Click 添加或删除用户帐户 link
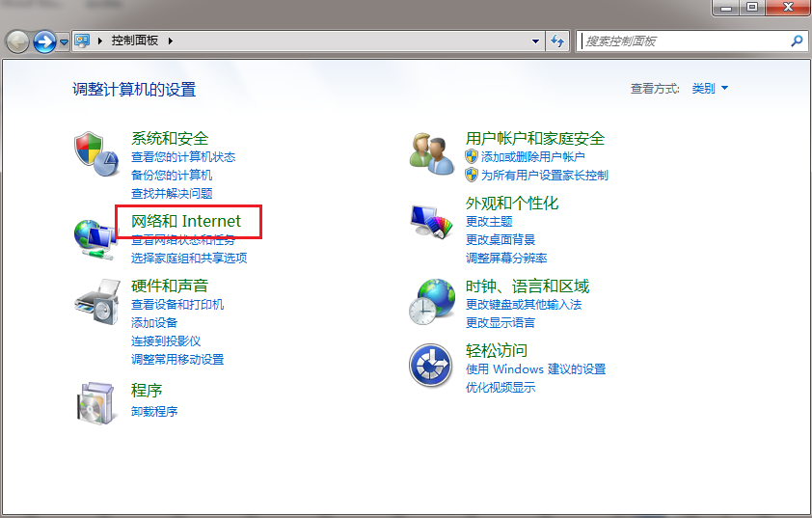812x518 pixels. (x=533, y=157)
